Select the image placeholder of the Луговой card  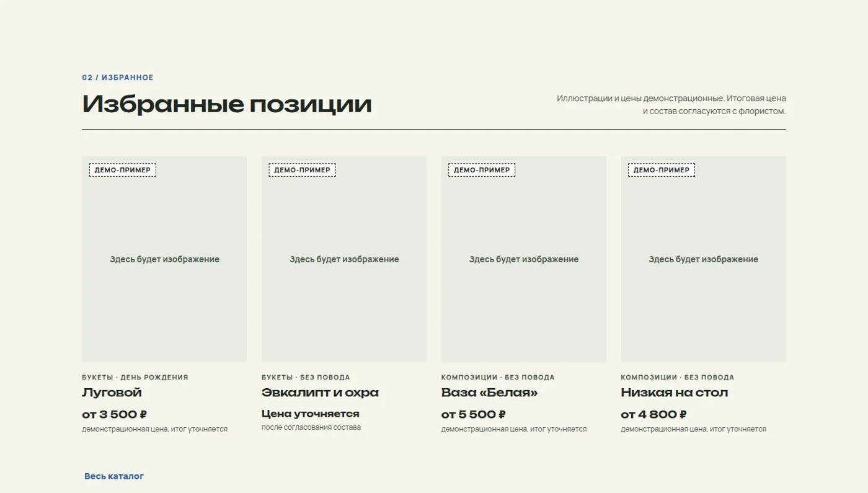[x=164, y=259]
